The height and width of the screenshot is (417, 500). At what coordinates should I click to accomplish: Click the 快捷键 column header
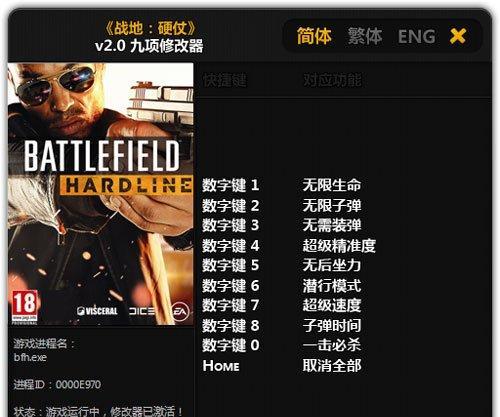[x=225, y=80]
